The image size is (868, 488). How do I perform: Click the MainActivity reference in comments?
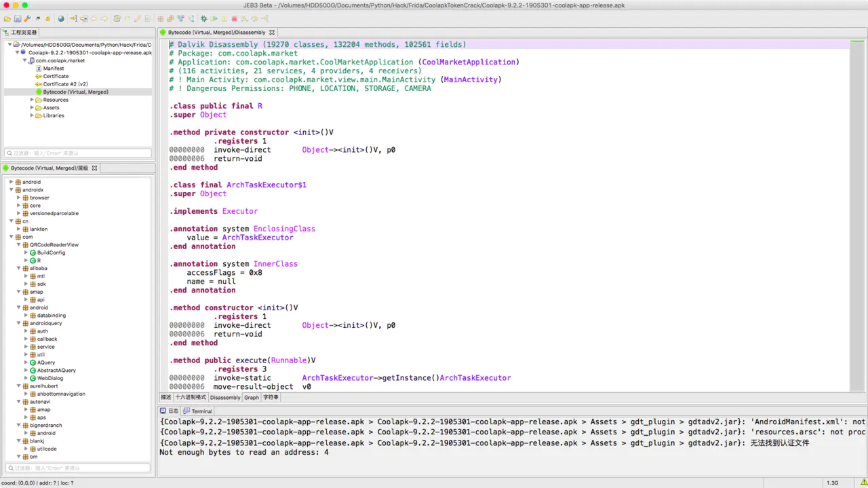point(471,79)
